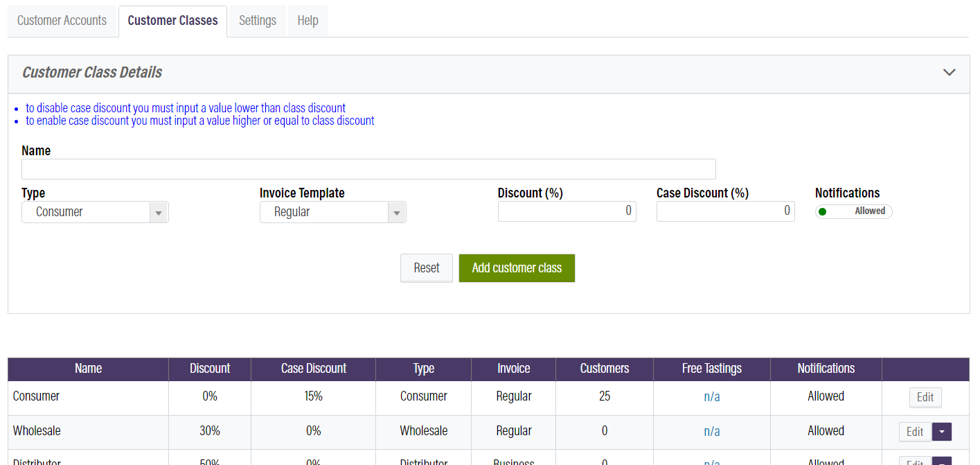980x465 pixels.
Task: Toggle the Notifications Allowed switch
Action: tap(853, 211)
